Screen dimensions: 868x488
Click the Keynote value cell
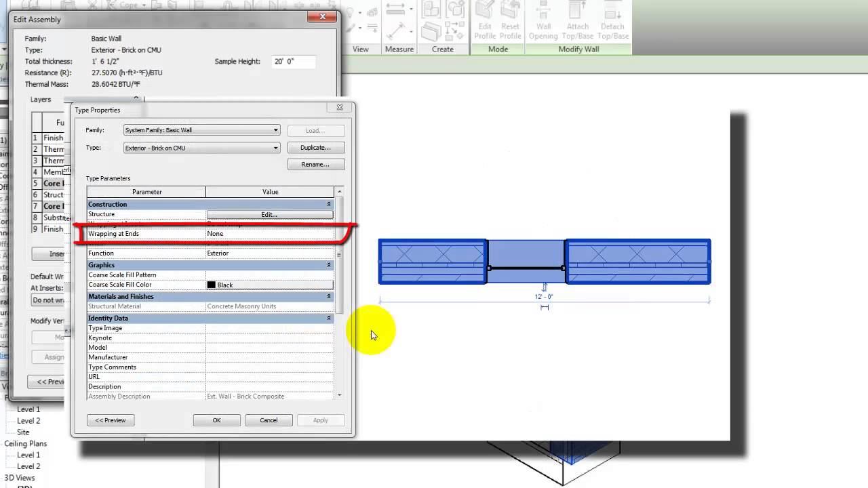pyautogui.click(x=270, y=338)
